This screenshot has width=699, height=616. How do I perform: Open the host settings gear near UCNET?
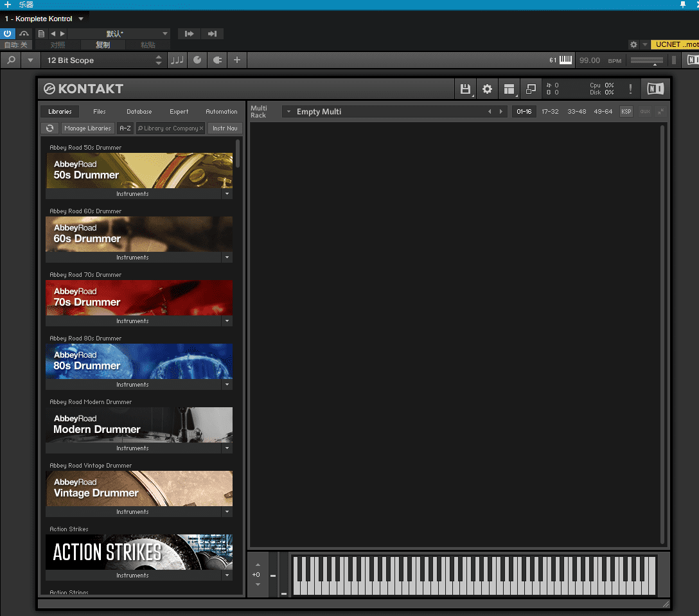coord(633,44)
